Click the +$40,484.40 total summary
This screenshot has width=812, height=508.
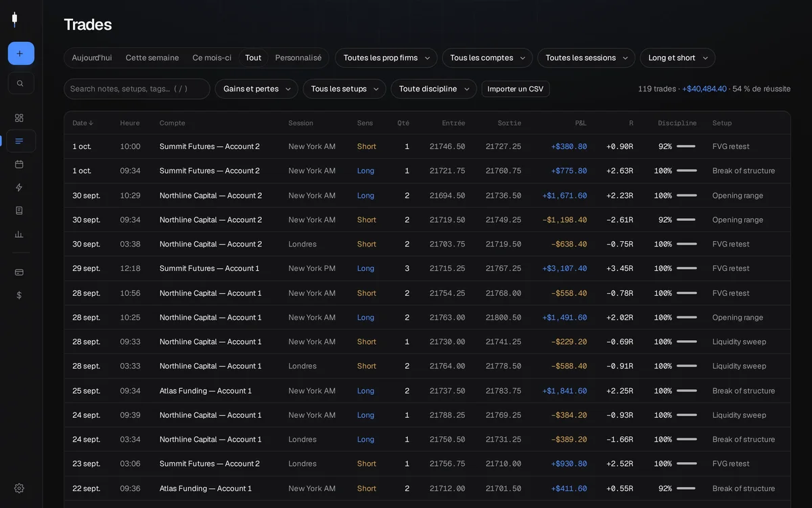(704, 89)
